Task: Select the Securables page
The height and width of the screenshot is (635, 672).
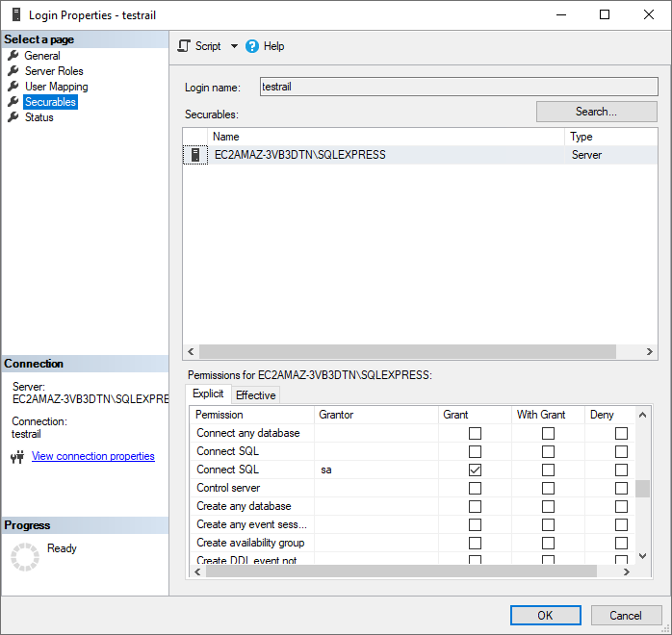Action: click(x=50, y=102)
